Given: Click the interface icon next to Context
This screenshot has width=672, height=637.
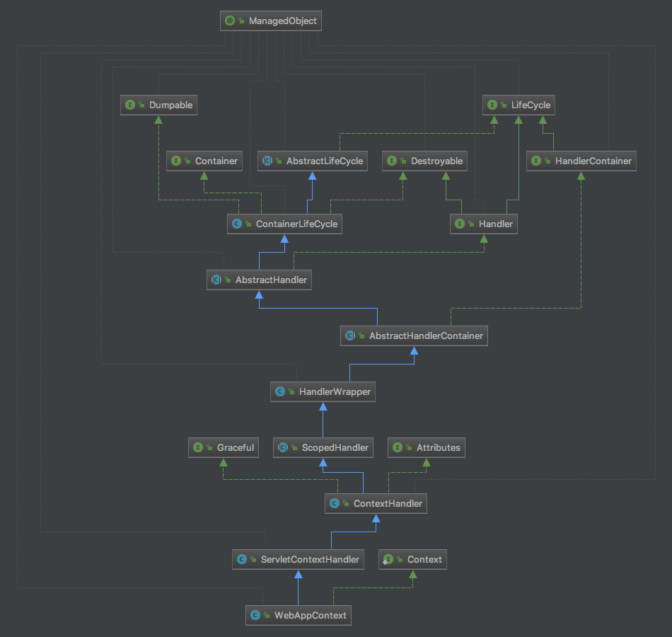Looking at the screenshot, I should click(x=388, y=559).
